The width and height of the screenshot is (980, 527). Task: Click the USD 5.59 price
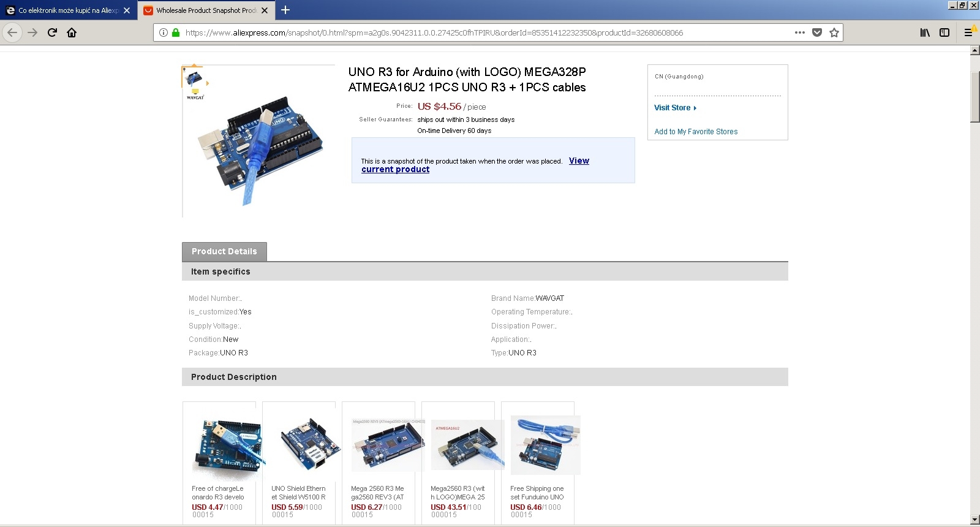coord(287,507)
